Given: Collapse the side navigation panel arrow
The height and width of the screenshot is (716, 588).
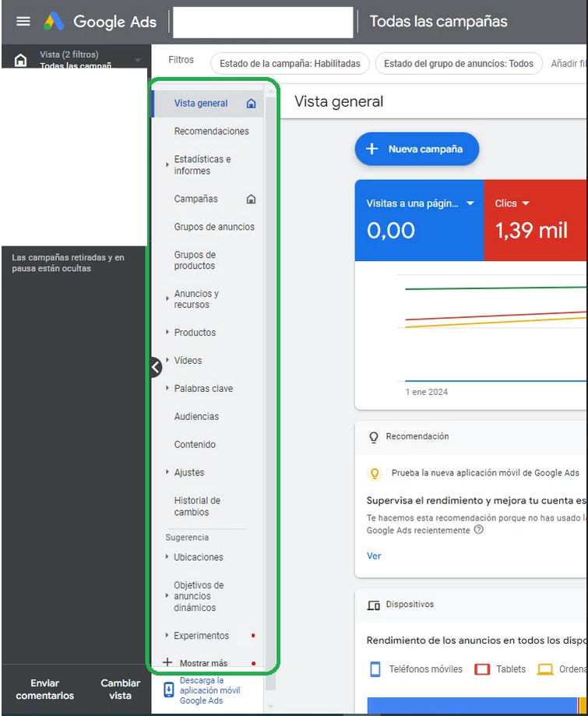Looking at the screenshot, I should pos(156,366).
